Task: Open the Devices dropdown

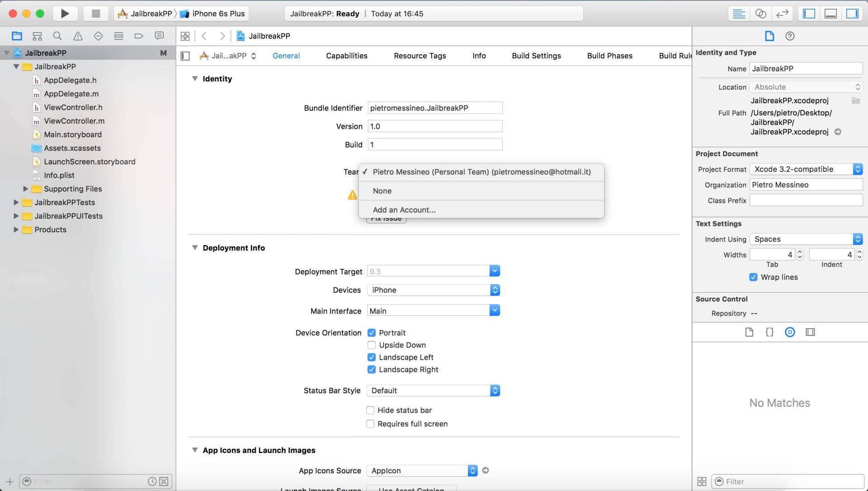Action: click(x=434, y=290)
